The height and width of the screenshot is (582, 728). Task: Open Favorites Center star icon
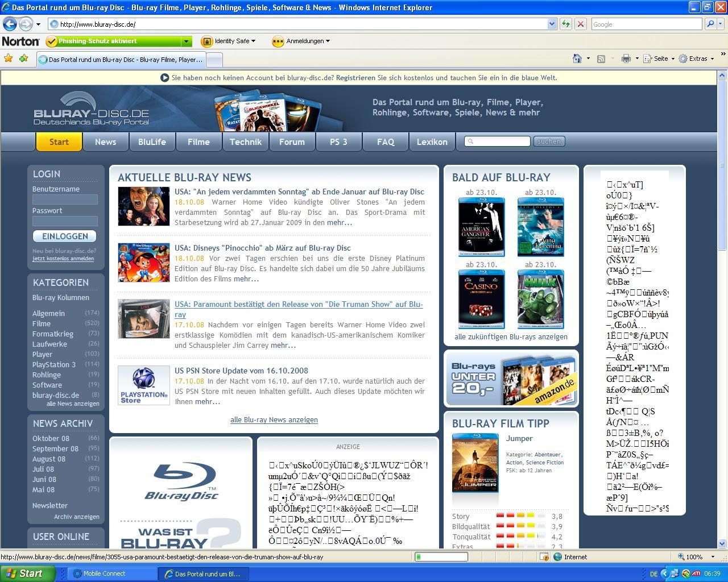pyautogui.click(x=9, y=59)
